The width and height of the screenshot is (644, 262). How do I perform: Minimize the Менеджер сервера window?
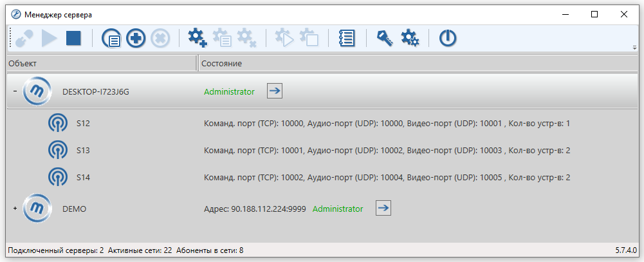(x=566, y=14)
